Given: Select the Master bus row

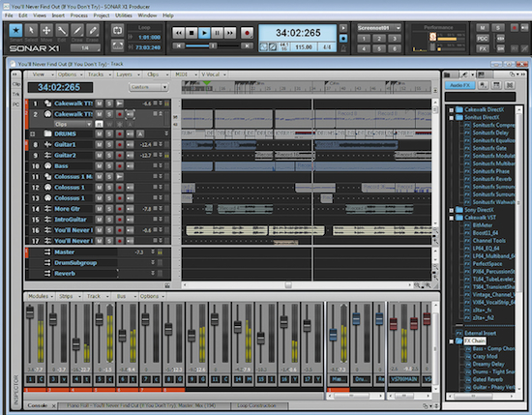Looking at the screenshot, I should click(98, 252).
